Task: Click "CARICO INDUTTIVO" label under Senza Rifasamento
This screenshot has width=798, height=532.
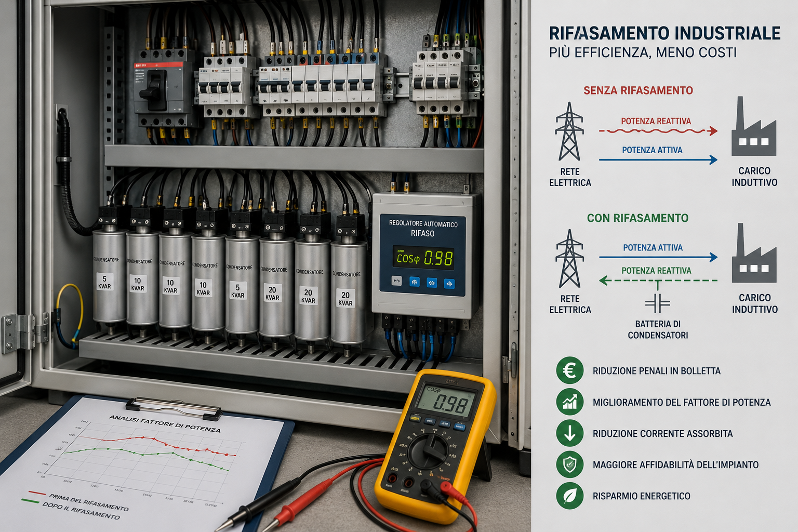Action: tap(754, 177)
